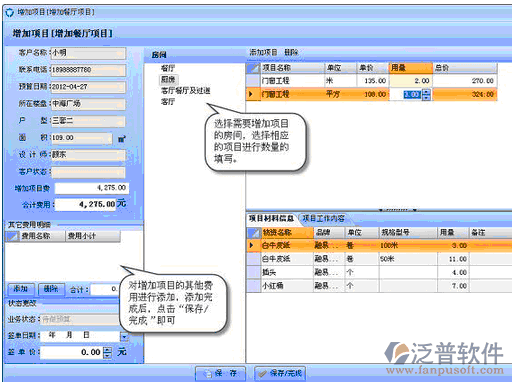Click the app icon in the title bar
The image size is (514, 386).
coord(10,13)
